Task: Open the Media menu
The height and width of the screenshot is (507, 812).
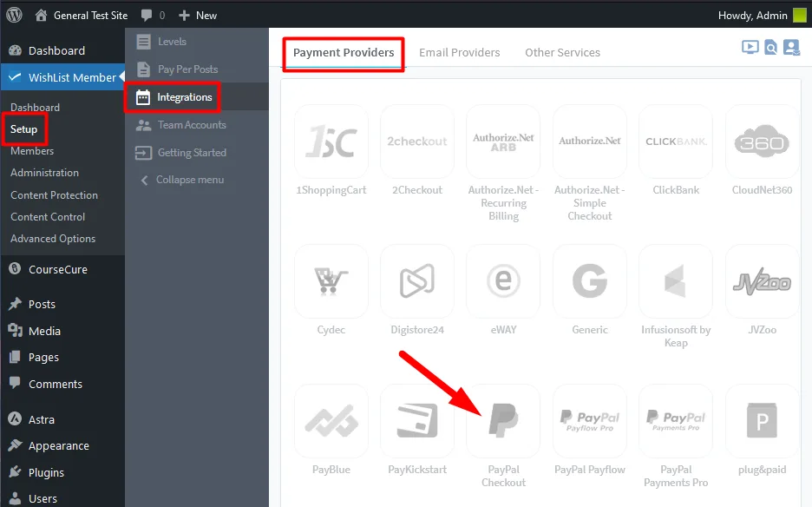Action: click(x=62, y=331)
